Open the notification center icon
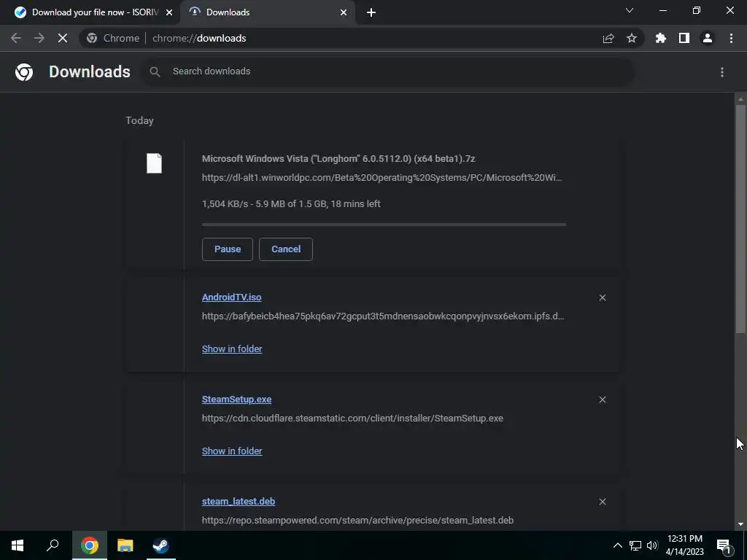 [x=724, y=545]
